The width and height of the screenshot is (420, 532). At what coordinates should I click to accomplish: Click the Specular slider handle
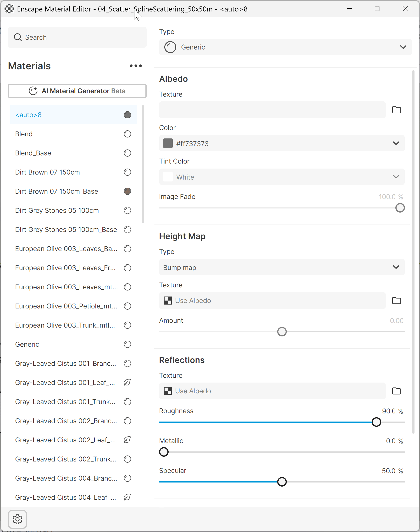282,482
